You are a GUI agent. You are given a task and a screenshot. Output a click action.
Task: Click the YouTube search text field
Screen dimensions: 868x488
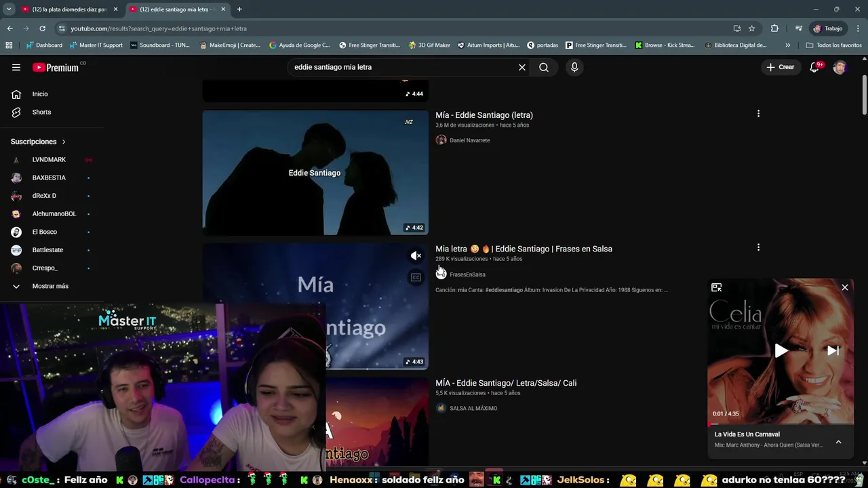click(403, 67)
